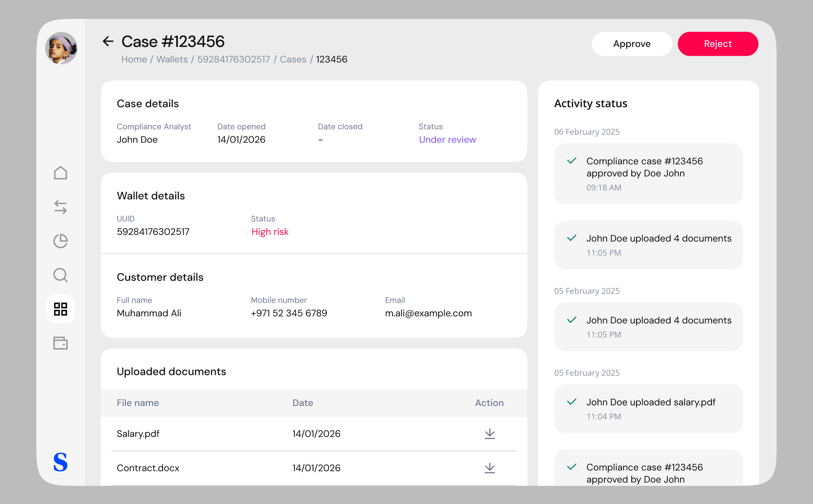813x504 pixels.
Task: Download the Contract.docx file
Action: [490, 468]
